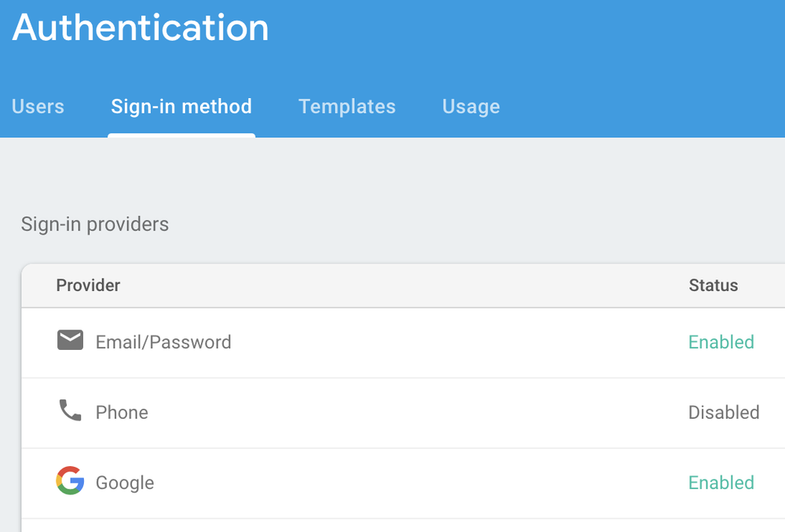The width and height of the screenshot is (785, 532).
Task: Click the Google provider label
Action: [x=125, y=483]
